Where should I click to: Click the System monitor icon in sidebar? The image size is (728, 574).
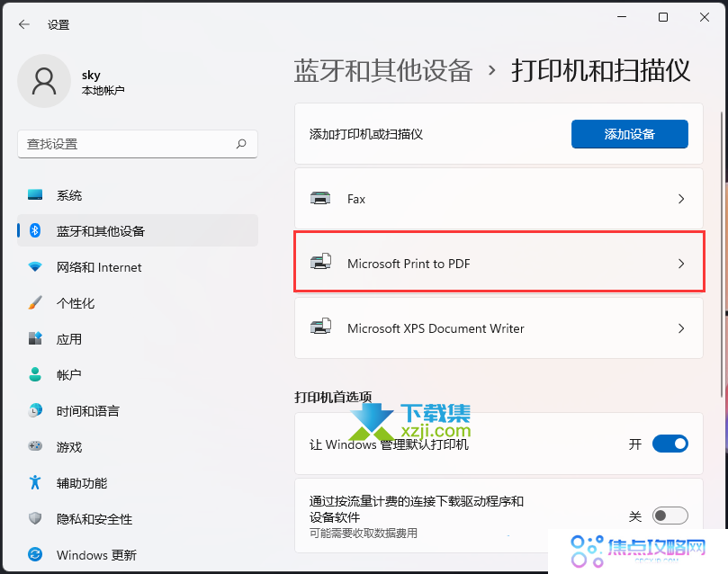34,195
